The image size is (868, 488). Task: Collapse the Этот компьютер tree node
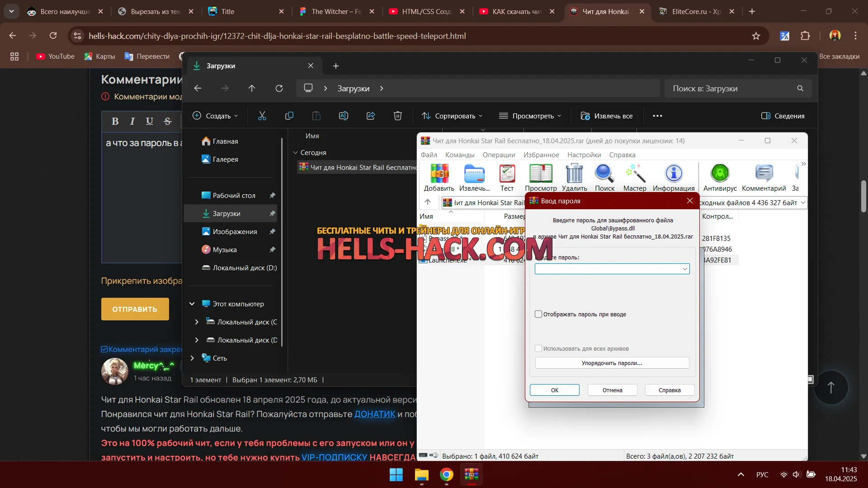(x=192, y=304)
